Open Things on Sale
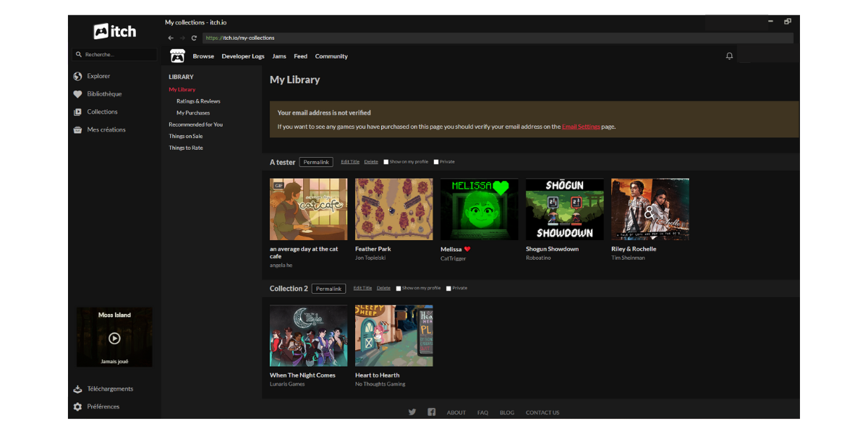This screenshot has width=868, height=434. pyautogui.click(x=186, y=136)
